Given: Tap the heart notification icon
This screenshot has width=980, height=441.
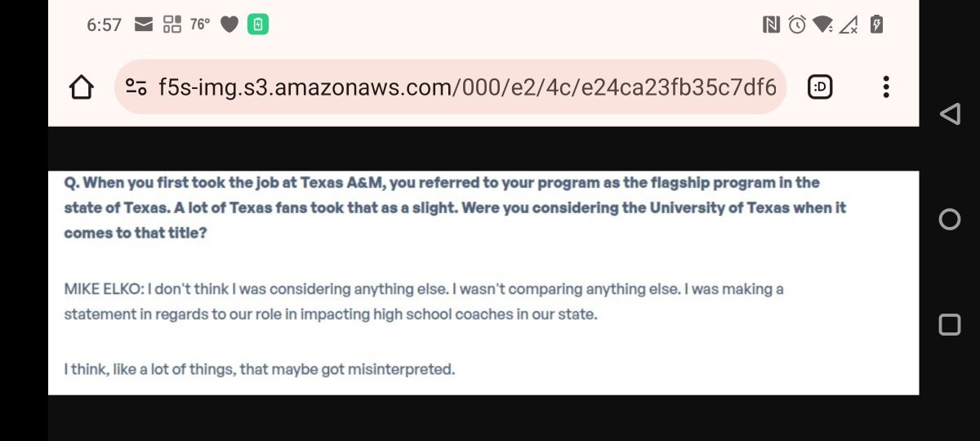Looking at the screenshot, I should tap(229, 25).
